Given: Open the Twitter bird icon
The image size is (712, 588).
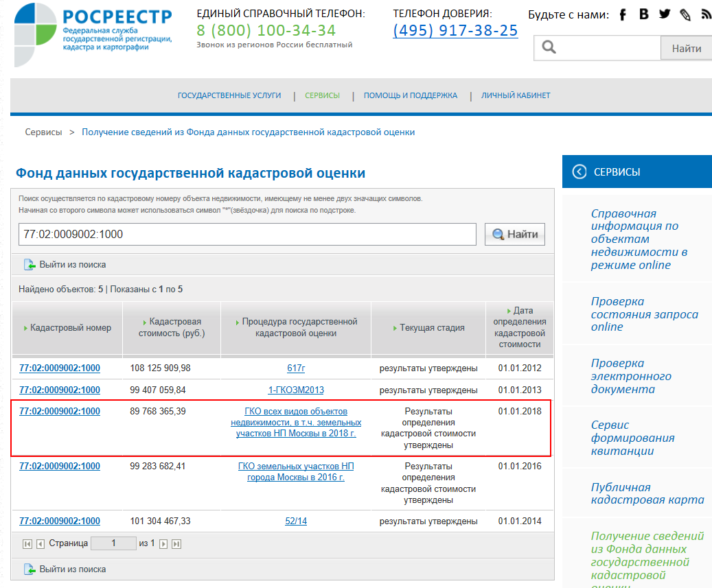Looking at the screenshot, I should coord(665,14).
